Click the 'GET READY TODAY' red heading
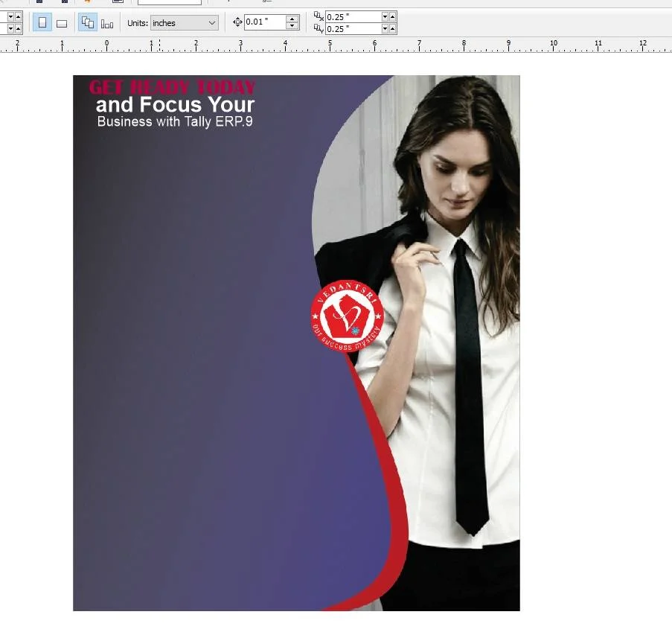 [x=173, y=87]
